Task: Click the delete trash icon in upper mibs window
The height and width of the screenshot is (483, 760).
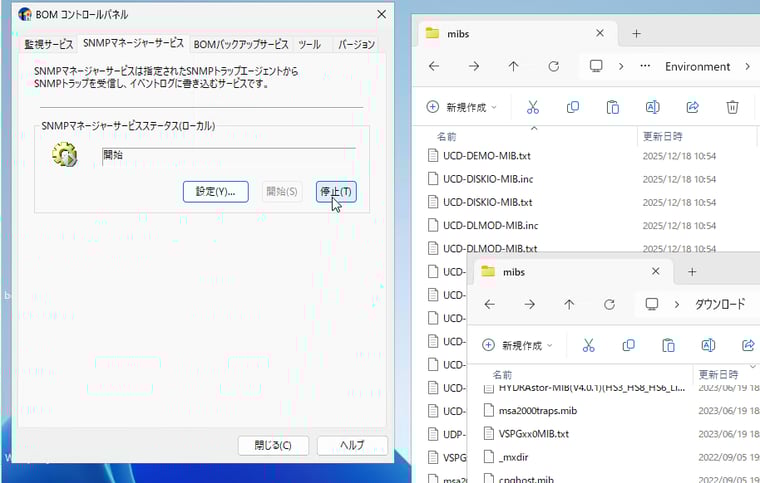Action: pyautogui.click(x=732, y=107)
